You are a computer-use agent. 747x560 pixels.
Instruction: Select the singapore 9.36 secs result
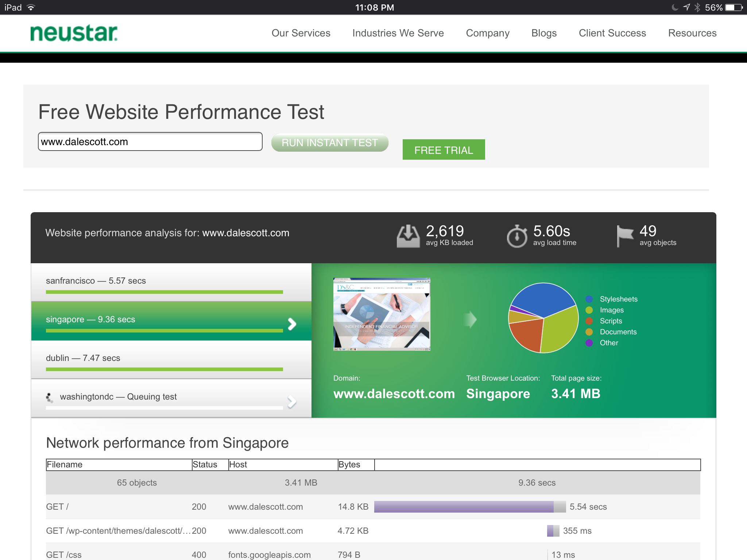point(171,321)
